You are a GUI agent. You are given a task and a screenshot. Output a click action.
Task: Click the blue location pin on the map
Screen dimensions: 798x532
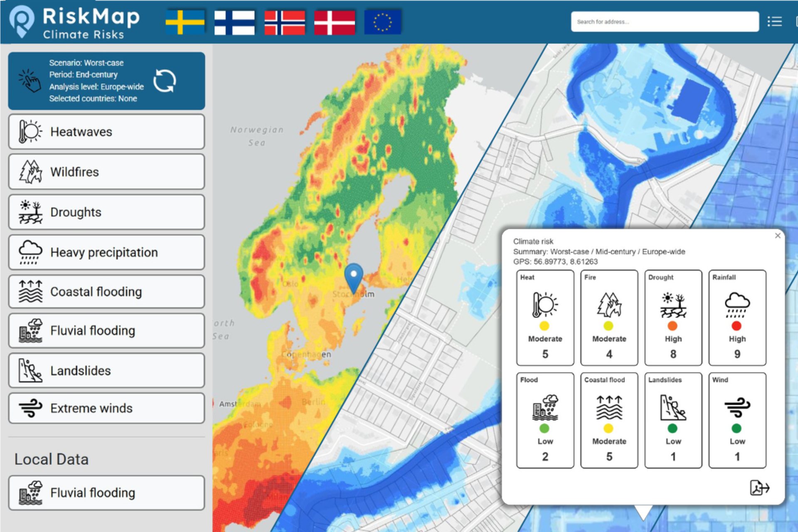(354, 276)
